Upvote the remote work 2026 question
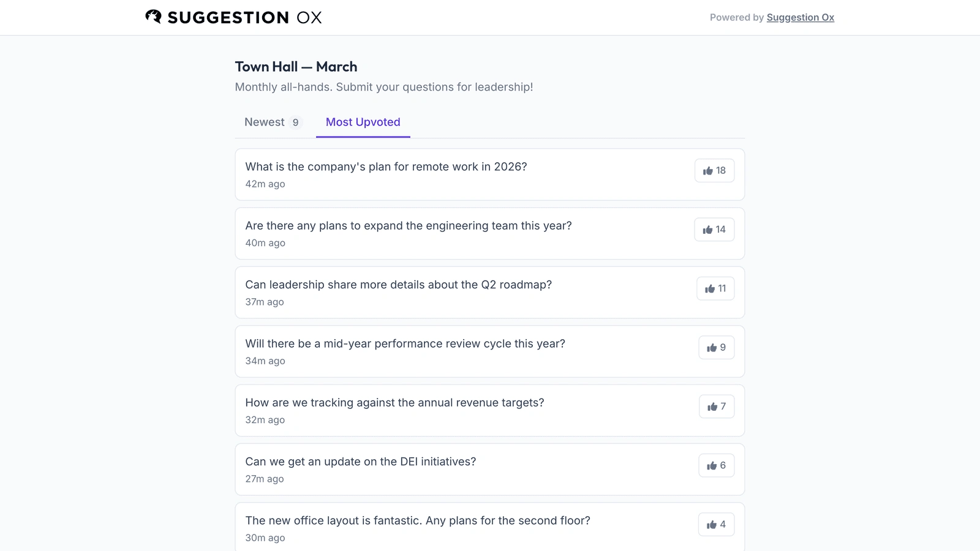The image size is (980, 551). 714,171
